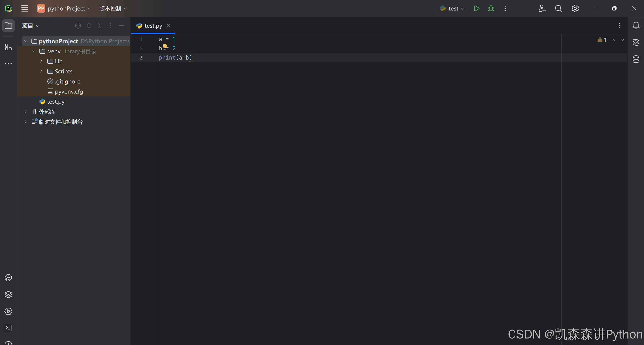Select the opened file locate target icon
Screen dimensions: 644x345
pyautogui.click(x=78, y=26)
